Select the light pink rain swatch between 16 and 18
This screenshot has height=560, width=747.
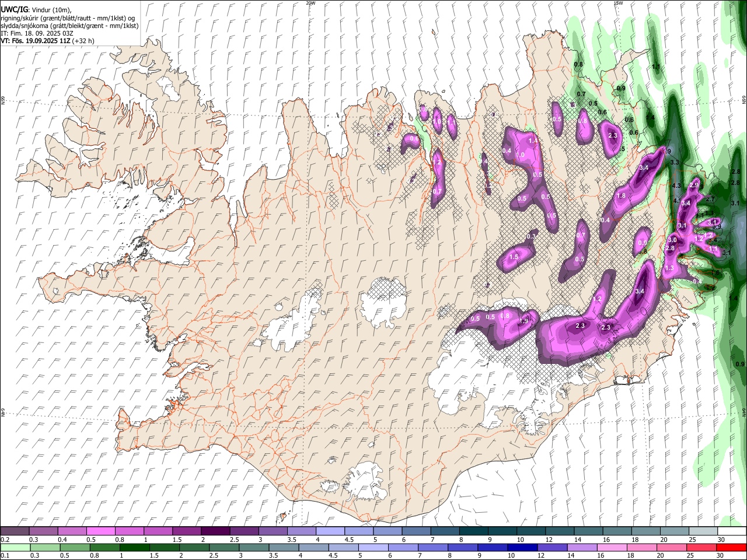(x=612, y=547)
